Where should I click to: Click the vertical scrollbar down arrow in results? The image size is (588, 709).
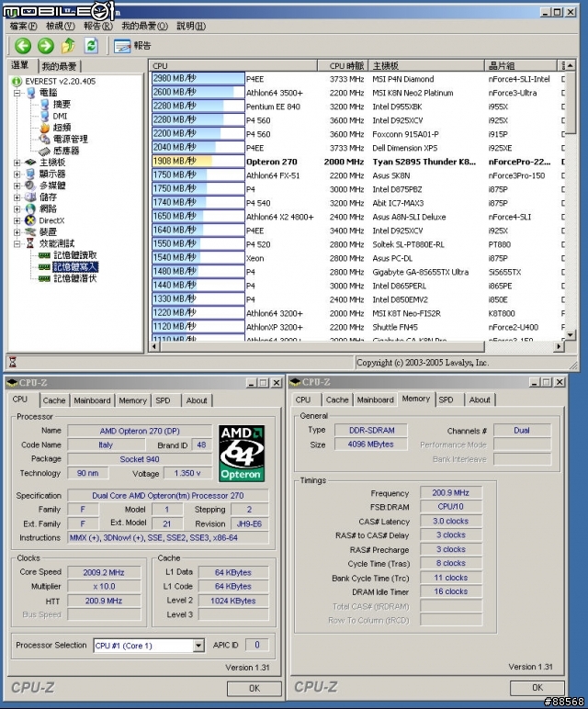[x=571, y=335]
